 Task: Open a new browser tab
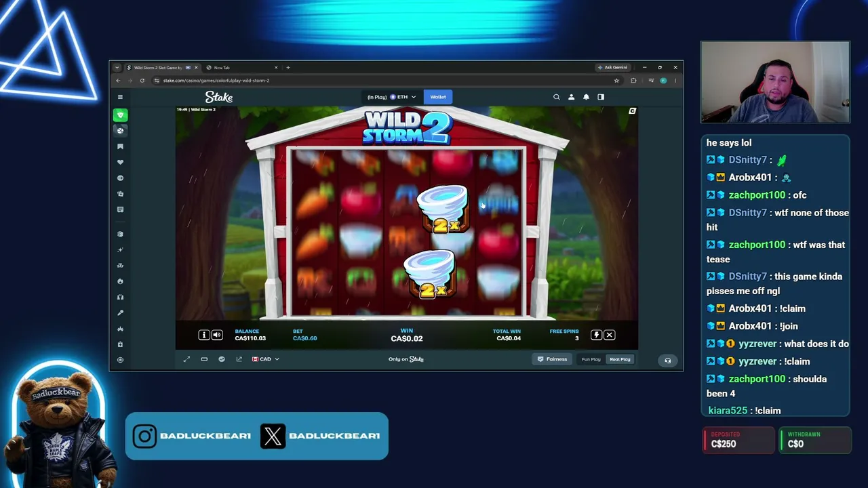[288, 68]
